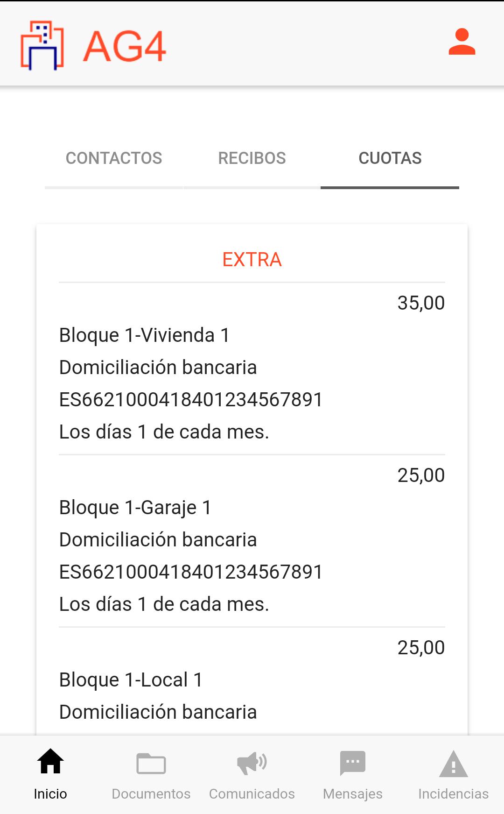Open the Mensajes chat bubble icon

353,763
